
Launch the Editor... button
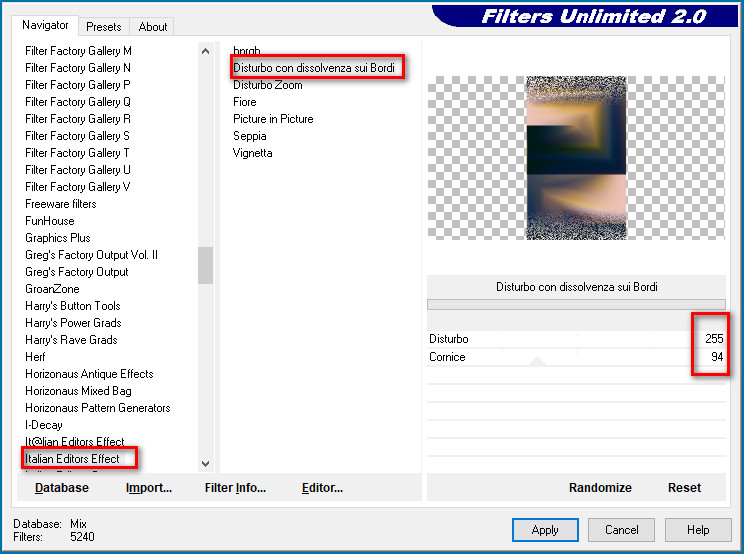322,488
